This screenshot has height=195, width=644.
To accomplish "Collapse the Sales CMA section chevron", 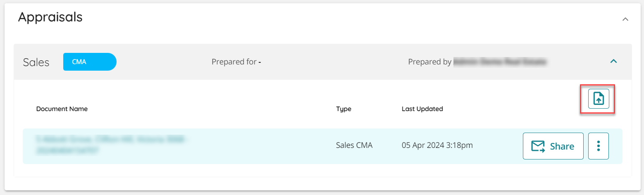I will point(614,61).
